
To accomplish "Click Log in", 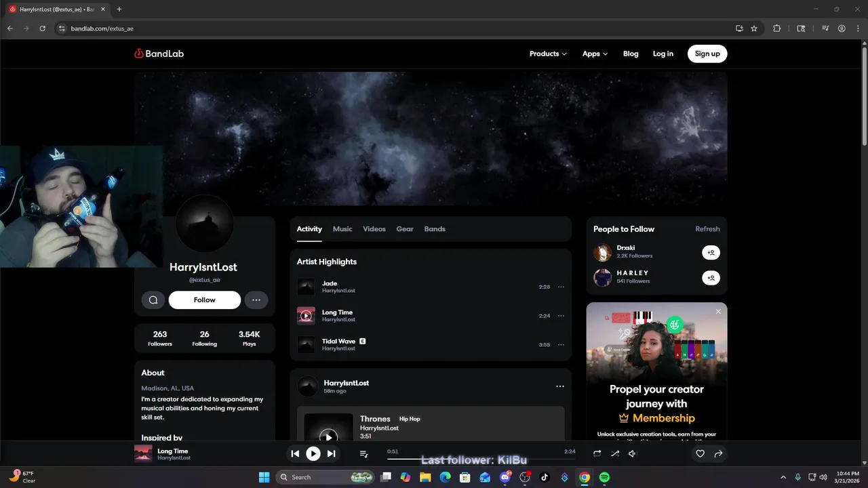I will pos(663,54).
